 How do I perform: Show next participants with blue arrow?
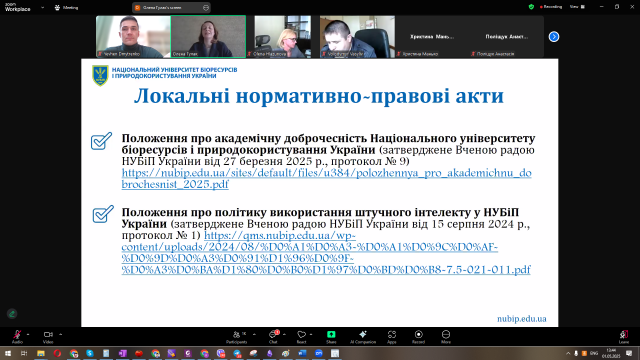click(x=554, y=37)
